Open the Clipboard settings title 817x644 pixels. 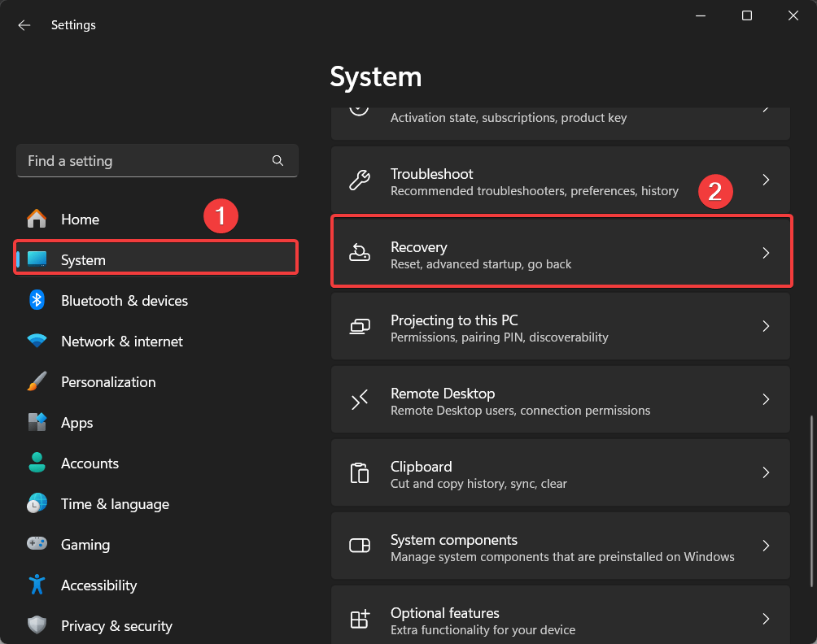click(x=422, y=467)
